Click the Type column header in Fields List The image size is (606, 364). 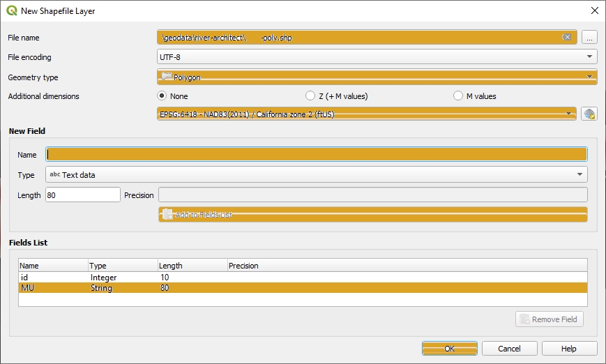(123, 266)
